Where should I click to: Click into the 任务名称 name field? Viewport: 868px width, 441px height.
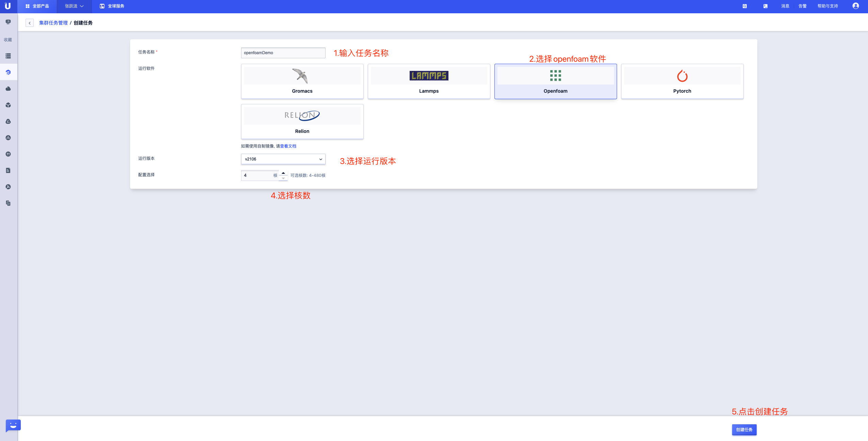point(283,53)
